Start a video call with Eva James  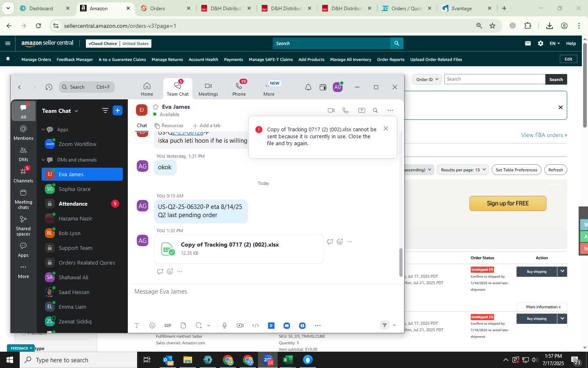point(331,110)
